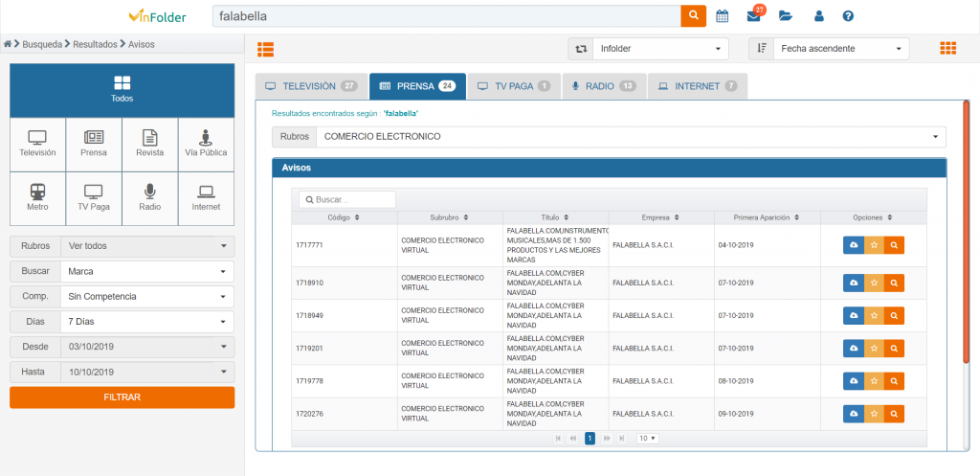The width and height of the screenshot is (980, 476).
Task: Switch to grid view icon
Action: click(x=948, y=48)
